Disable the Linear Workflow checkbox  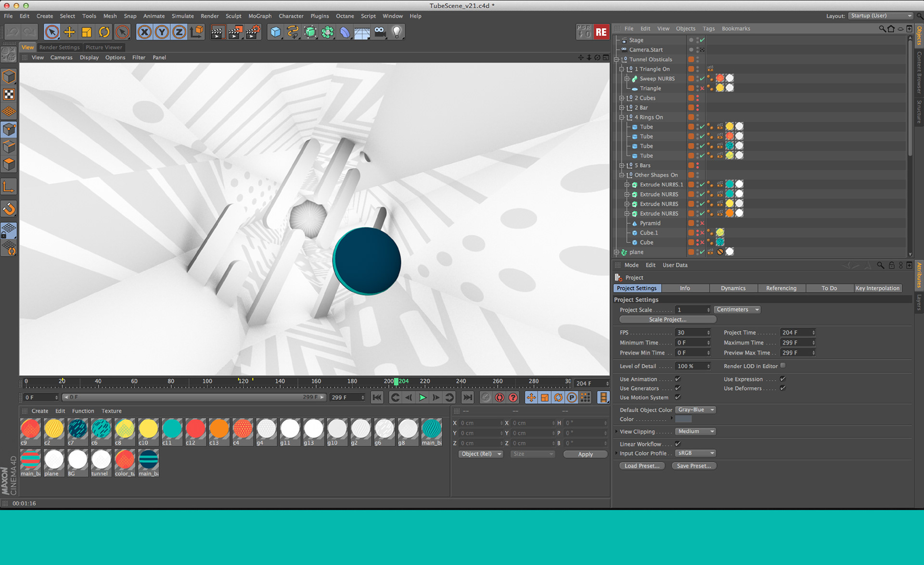[678, 444]
